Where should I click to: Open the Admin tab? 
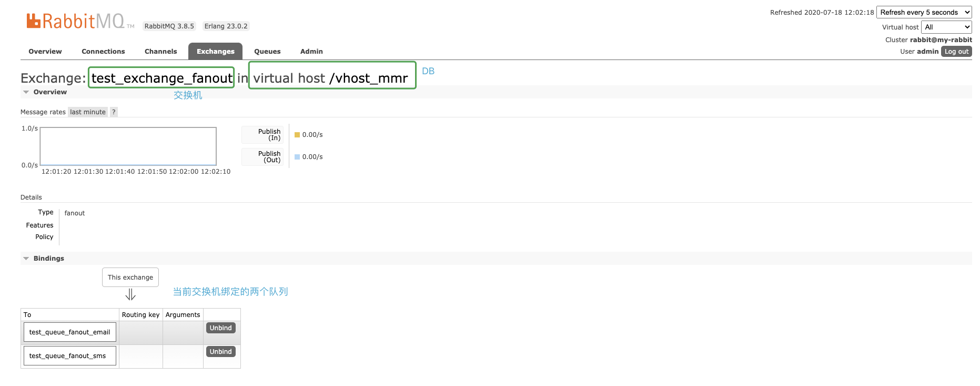311,52
